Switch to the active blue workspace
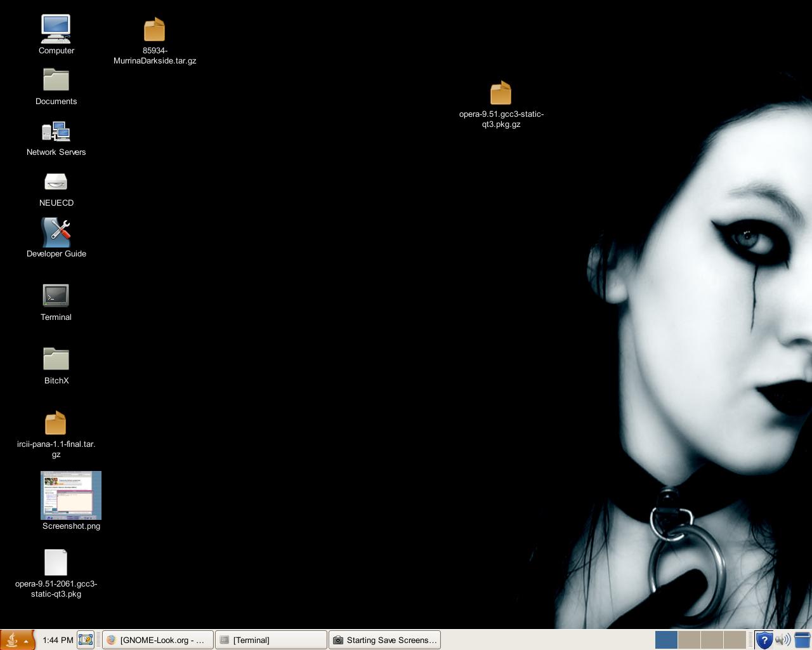 [x=666, y=640]
